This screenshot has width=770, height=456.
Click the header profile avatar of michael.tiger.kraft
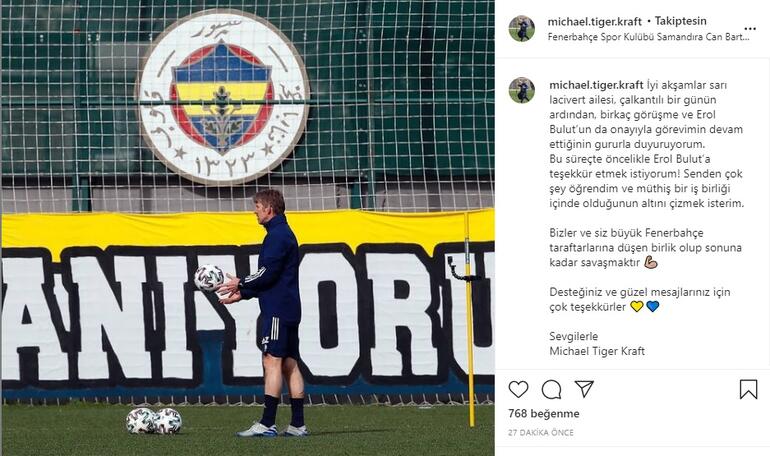tap(522, 28)
